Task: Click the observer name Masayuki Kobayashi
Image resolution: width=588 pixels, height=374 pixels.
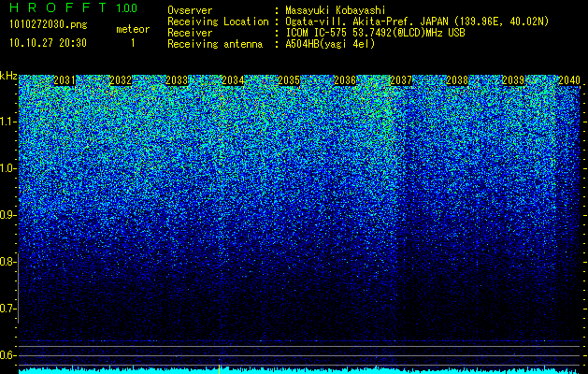Action: click(336, 10)
